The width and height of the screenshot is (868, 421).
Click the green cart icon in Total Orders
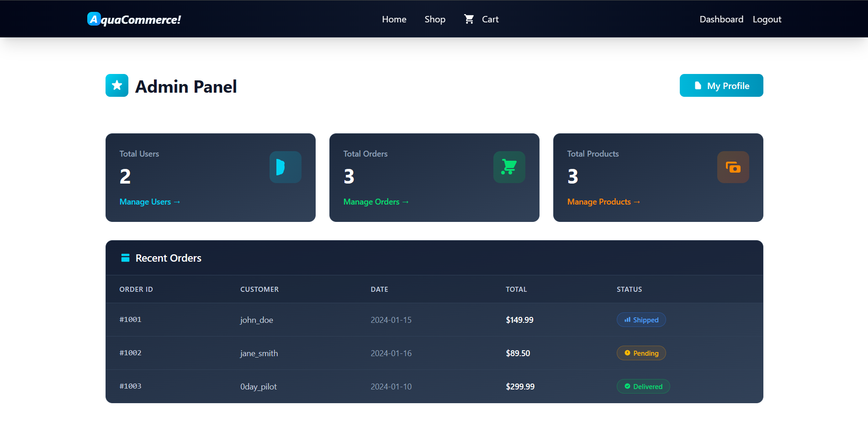[x=509, y=167]
